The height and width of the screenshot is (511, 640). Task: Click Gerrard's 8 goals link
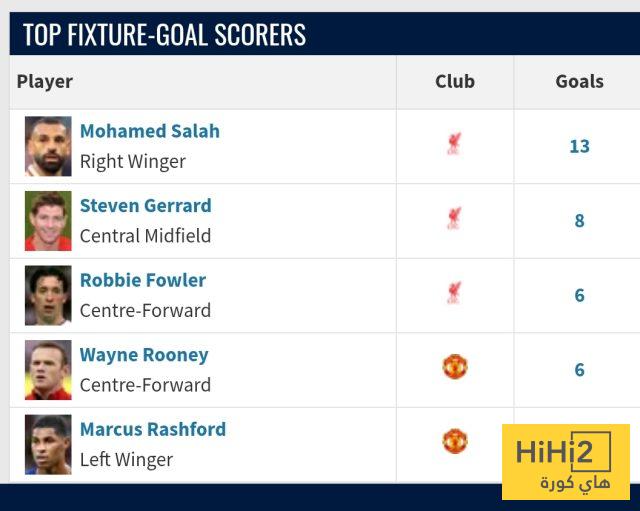click(x=579, y=221)
